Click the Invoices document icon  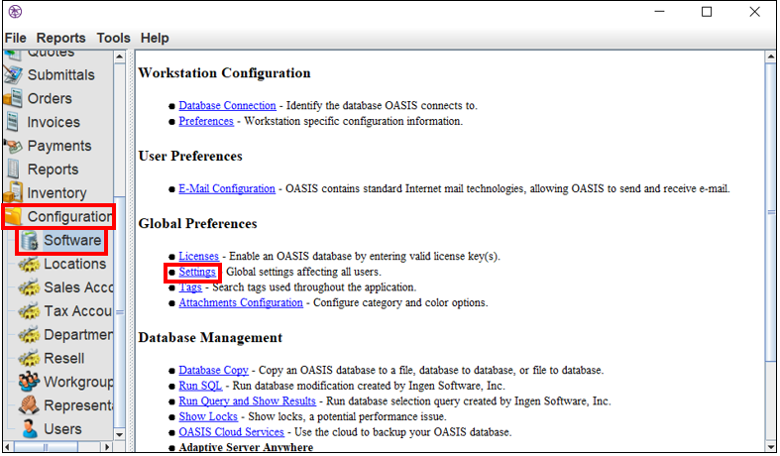(13, 122)
